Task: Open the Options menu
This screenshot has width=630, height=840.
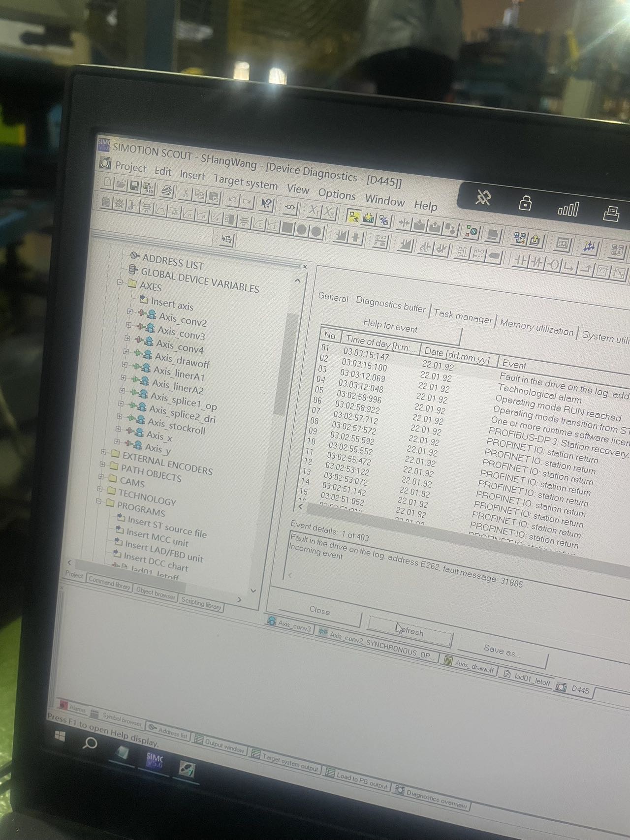Action: pos(337,194)
